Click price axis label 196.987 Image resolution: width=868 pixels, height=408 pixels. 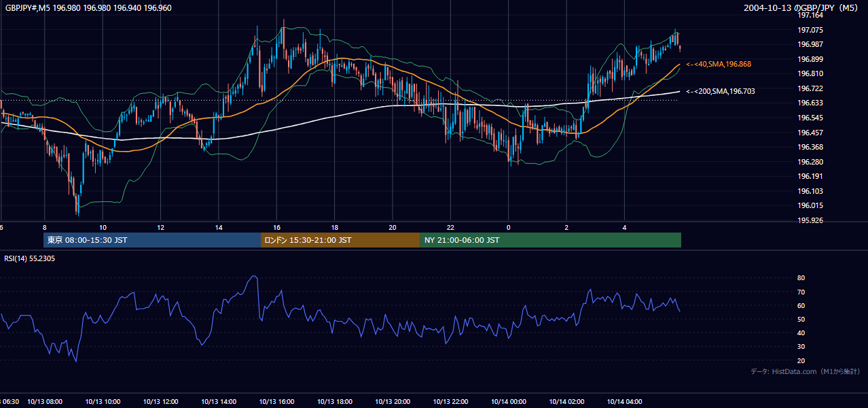click(811, 44)
